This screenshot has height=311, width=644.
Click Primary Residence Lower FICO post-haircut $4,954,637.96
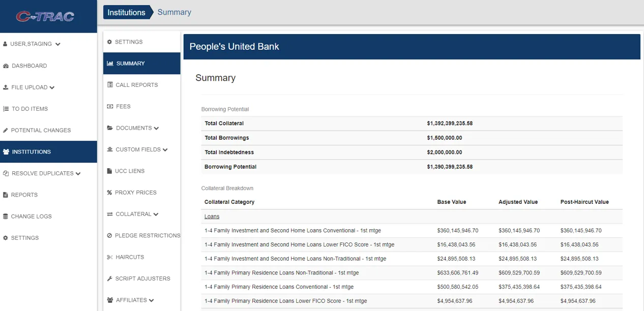(578, 301)
